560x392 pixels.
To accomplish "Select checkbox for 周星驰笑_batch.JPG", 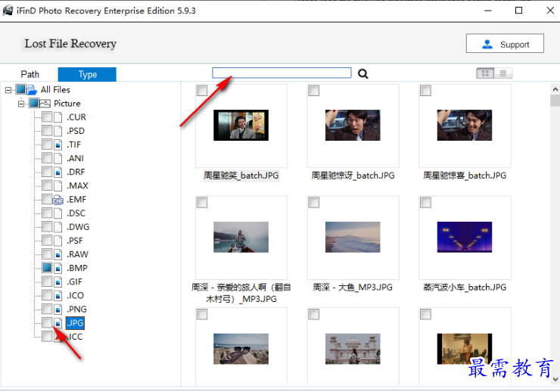I will (x=202, y=90).
